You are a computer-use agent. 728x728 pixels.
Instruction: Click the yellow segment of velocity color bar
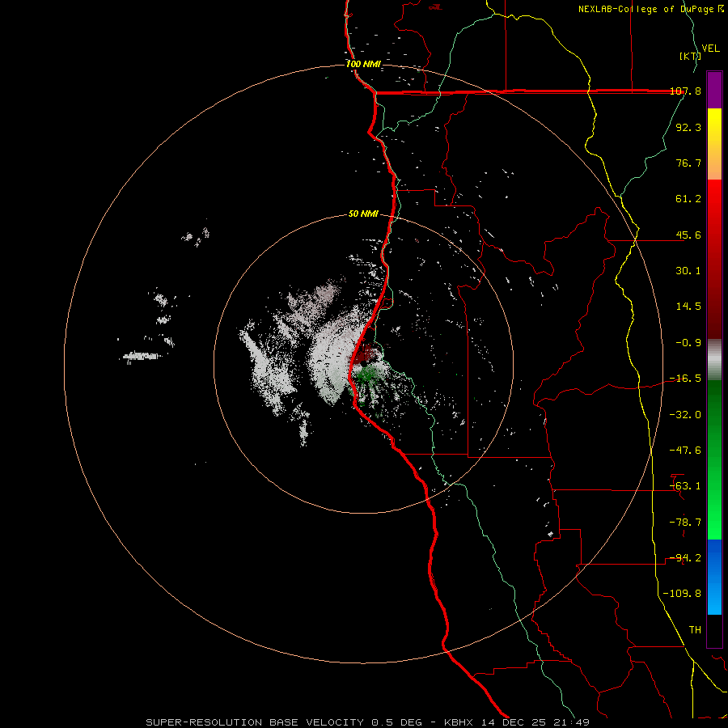pyautogui.click(x=714, y=125)
